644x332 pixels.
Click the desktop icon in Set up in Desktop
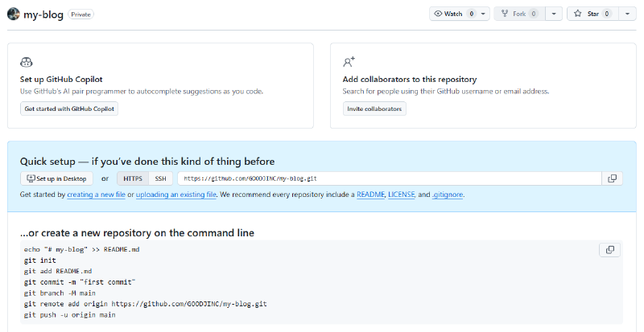tap(31, 178)
